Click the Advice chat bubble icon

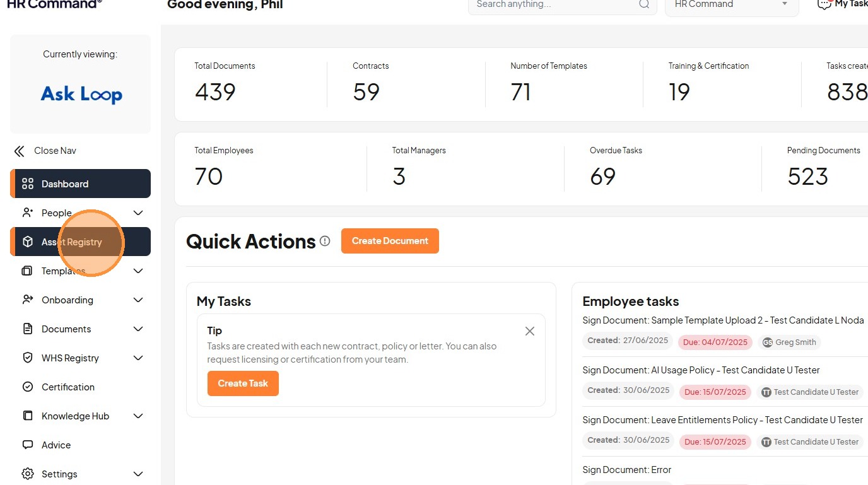[x=28, y=445]
